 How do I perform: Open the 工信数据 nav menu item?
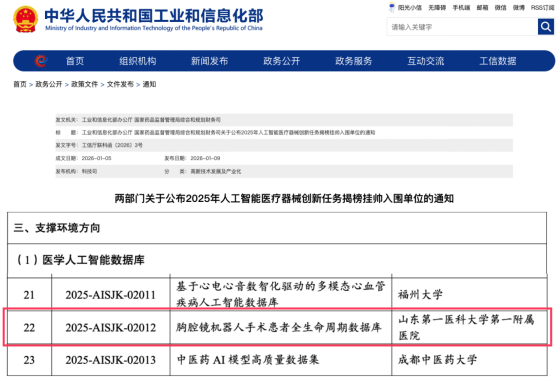coord(498,61)
